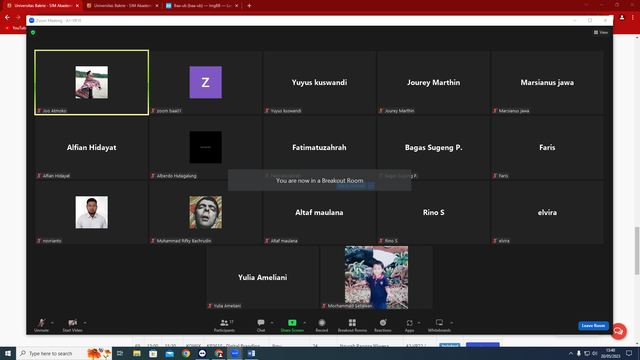Select Yuyus kuswandi's participant tile
The image size is (640, 360).
tap(319, 82)
